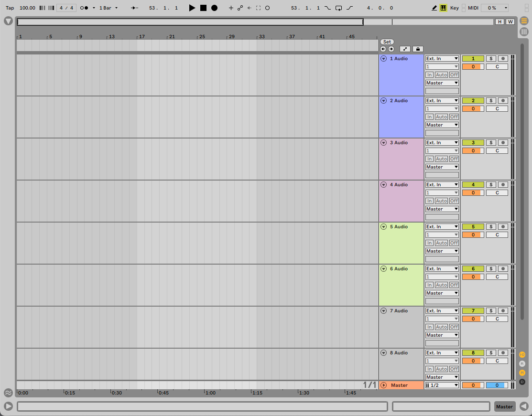Click the Stop transport button
Image resolution: width=532 pixels, height=416 pixels.
203,8
